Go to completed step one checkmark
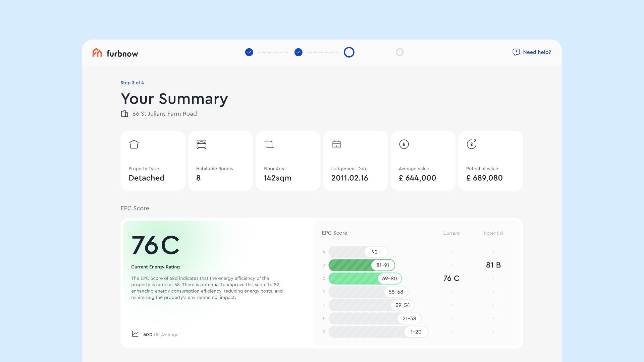644x362 pixels. point(249,52)
